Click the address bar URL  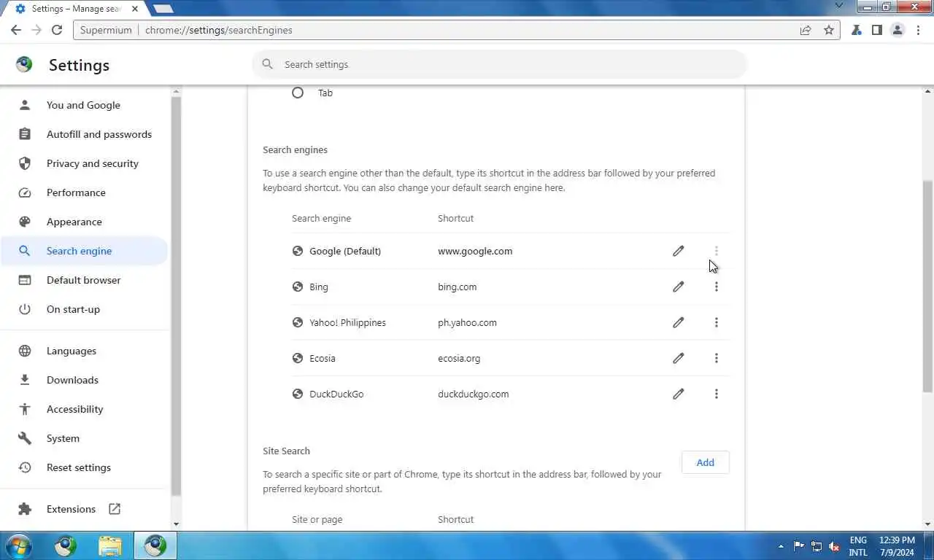219,30
